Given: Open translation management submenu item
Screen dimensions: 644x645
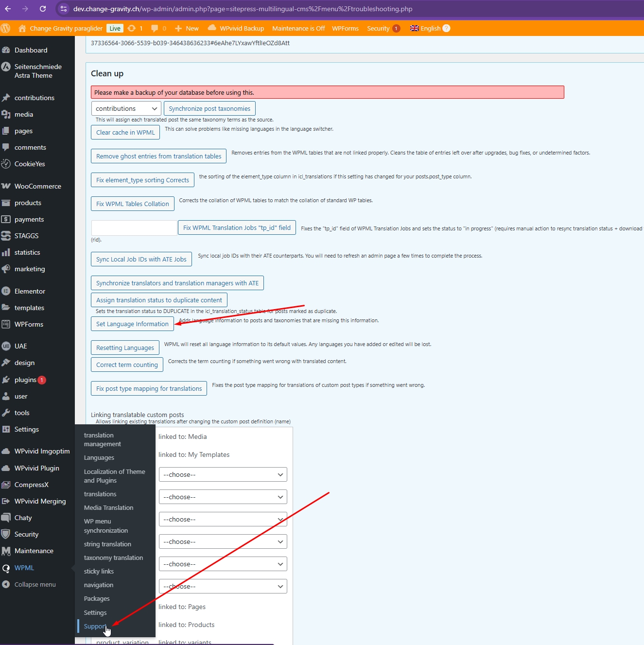Looking at the screenshot, I should coord(103,439).
